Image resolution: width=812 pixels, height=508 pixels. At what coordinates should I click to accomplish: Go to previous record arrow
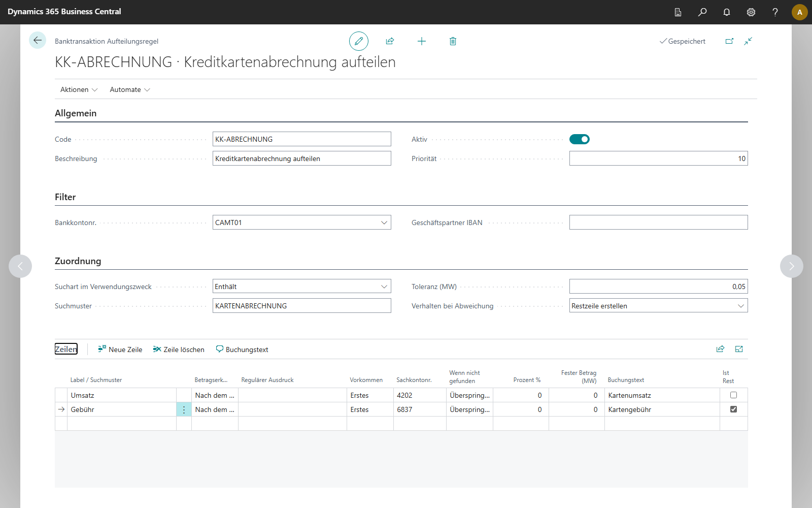20,266
